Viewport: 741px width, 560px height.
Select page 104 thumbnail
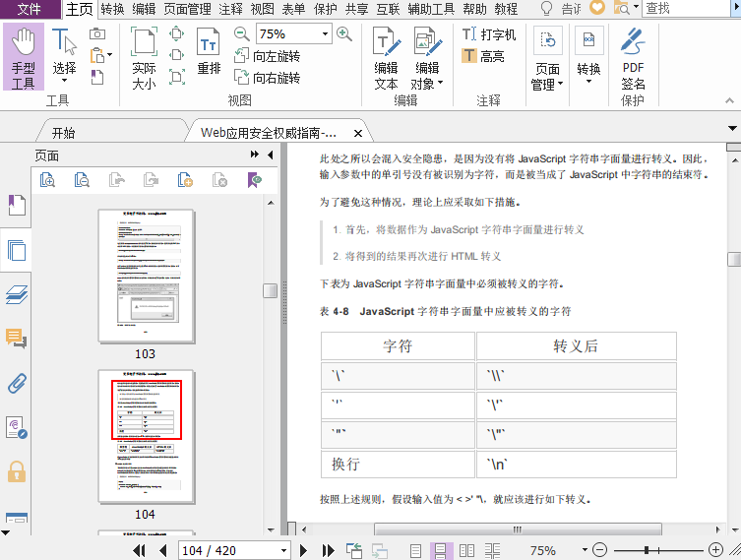coord(146,436)
